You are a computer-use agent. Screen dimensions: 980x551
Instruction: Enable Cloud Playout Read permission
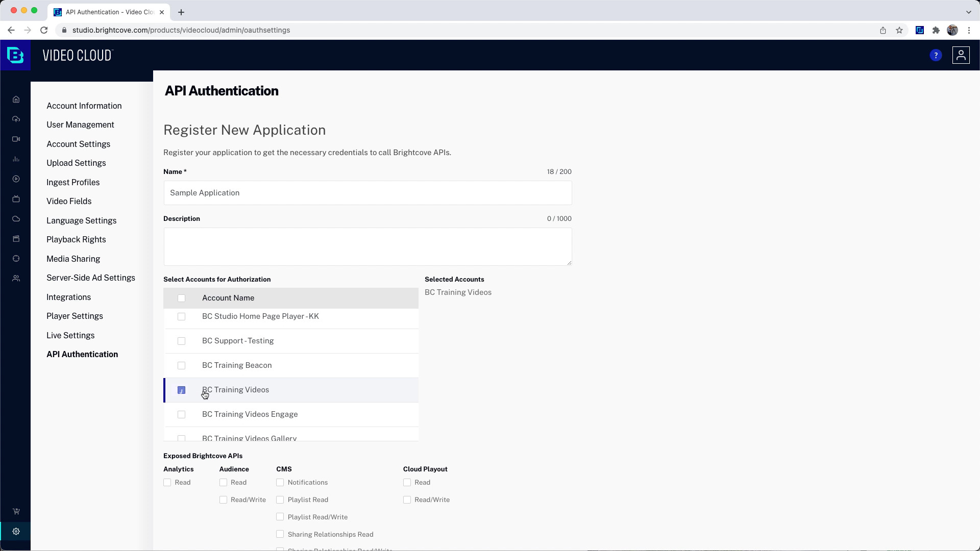click(407, 482)
